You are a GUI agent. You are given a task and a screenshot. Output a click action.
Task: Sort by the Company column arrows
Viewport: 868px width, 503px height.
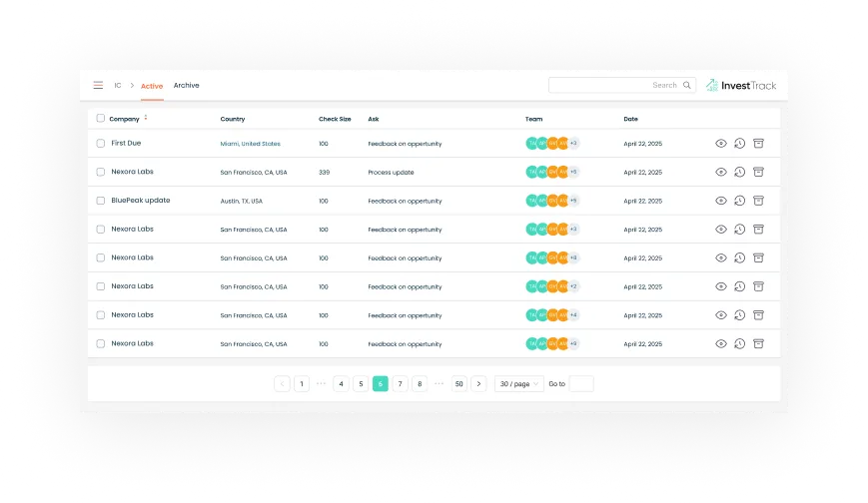coord(146,118)
